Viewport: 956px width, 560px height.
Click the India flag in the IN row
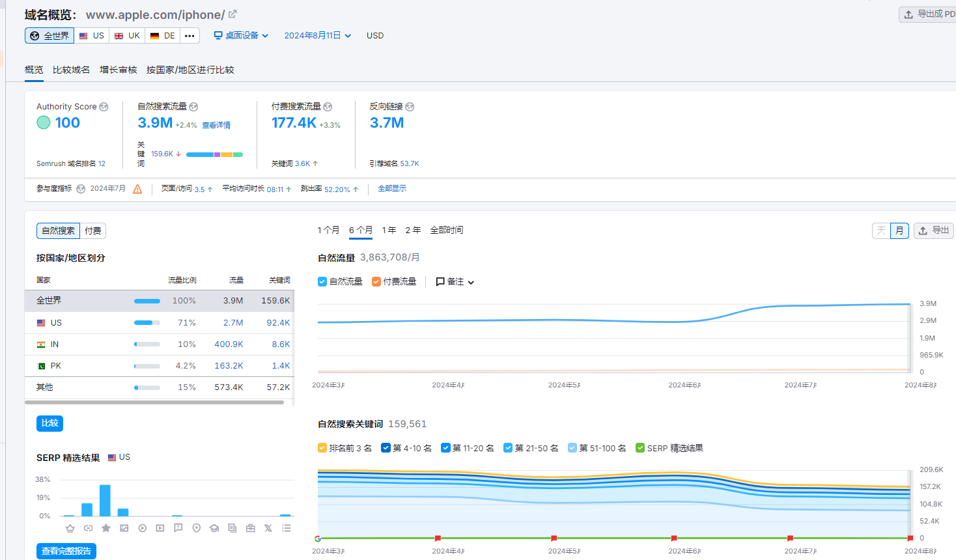coord(41,344)
